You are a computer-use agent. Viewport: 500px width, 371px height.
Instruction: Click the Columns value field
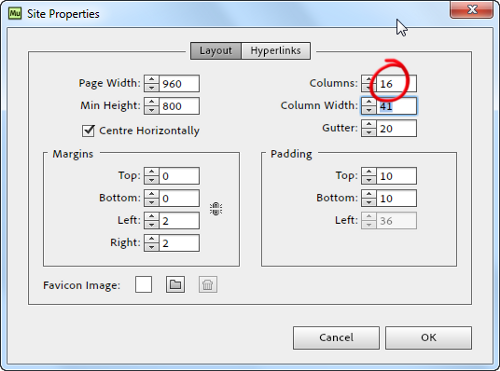tap(396, 83)
